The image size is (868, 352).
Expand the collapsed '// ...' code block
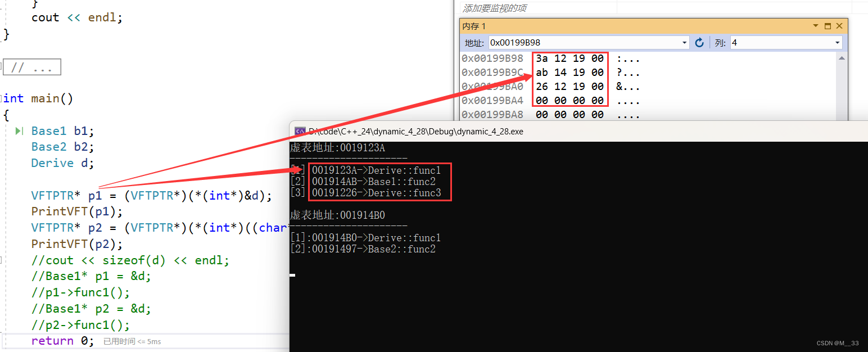31,67
